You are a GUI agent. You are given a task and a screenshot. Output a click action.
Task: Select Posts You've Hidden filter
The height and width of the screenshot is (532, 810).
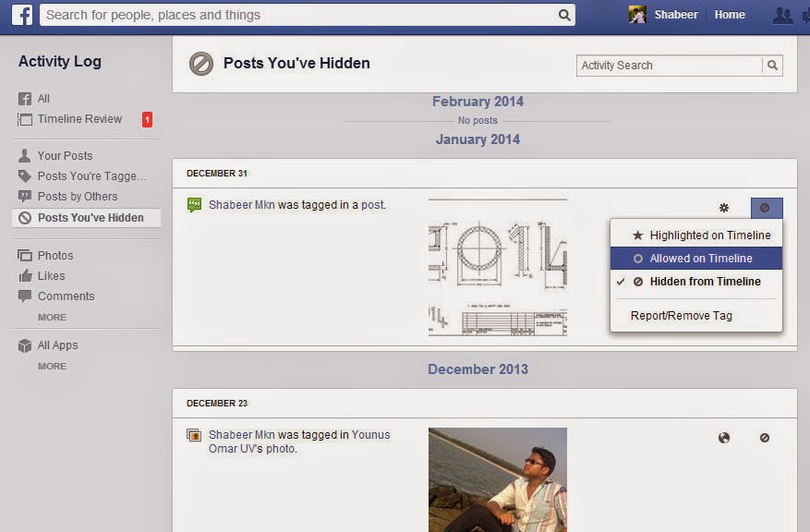(x=86, y=218)
